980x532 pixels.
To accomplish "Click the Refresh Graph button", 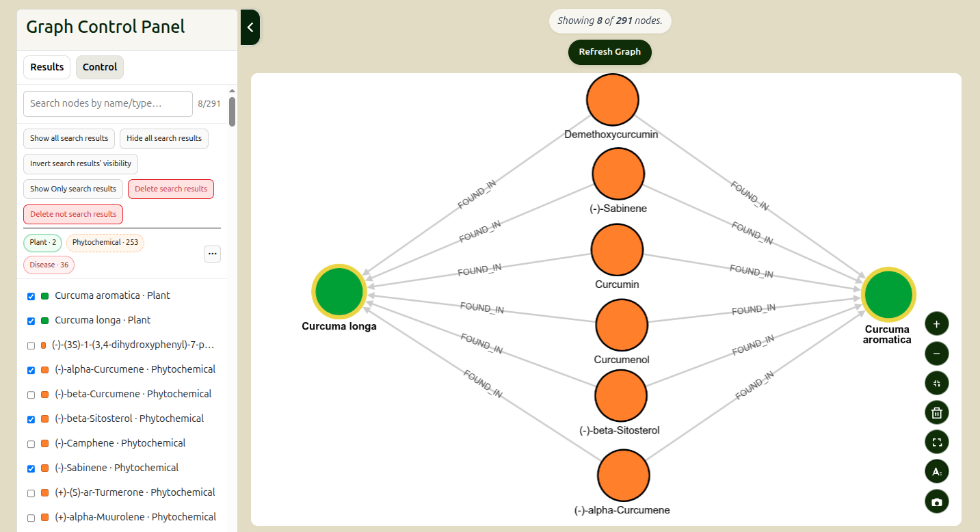I will (609, 52).
